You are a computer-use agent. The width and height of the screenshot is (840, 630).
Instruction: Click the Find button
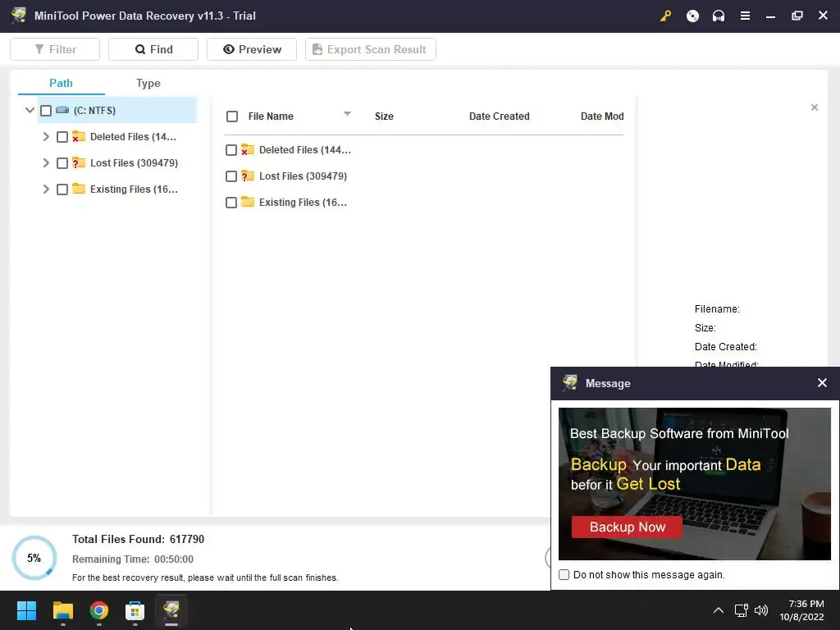[x=153, y=49]
